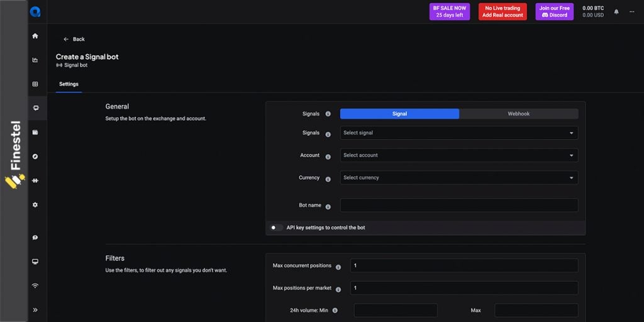Open the Select account dropdown
The height and width of the screenshot is (322, 644).
point(459,155)
